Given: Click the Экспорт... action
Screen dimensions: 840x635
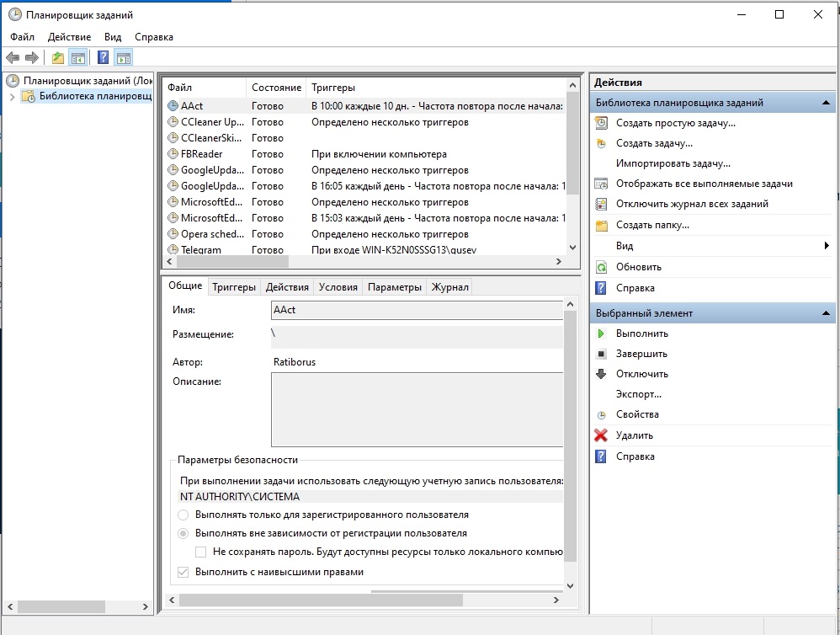Looking at the screenshot, I should point(639,394).
